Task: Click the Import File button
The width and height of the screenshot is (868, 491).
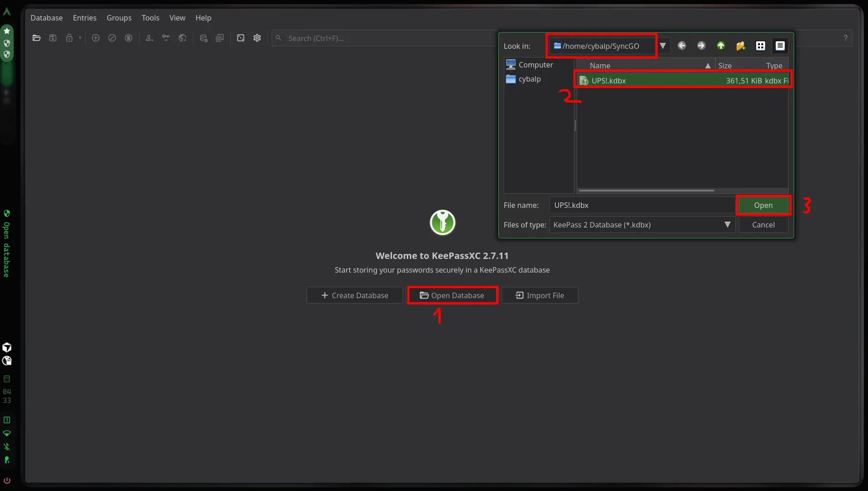Action: tap(540, 295)
